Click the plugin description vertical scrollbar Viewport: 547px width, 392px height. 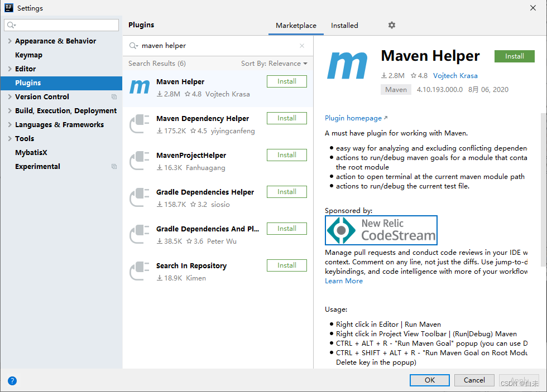point(544,190)
